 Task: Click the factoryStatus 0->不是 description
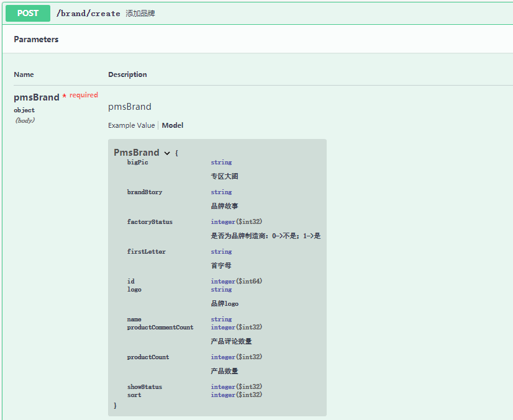266,236
